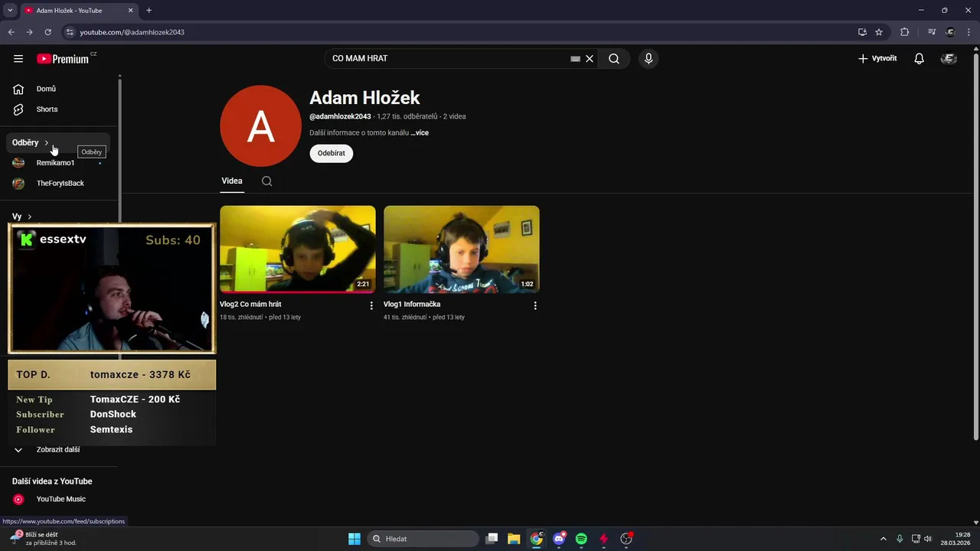The width and height of the screenshot is (980, 551).
Task: Open the Windows Start menu
Action: coord(354,539)
